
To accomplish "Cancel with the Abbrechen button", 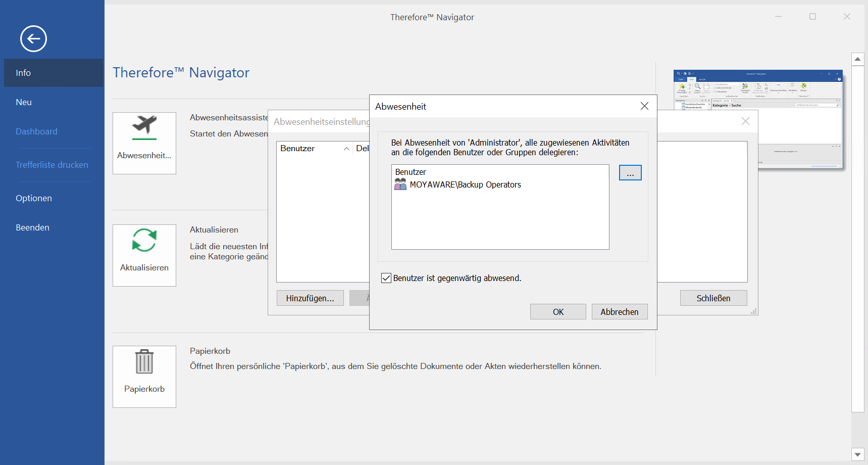I will pos(620,312).
